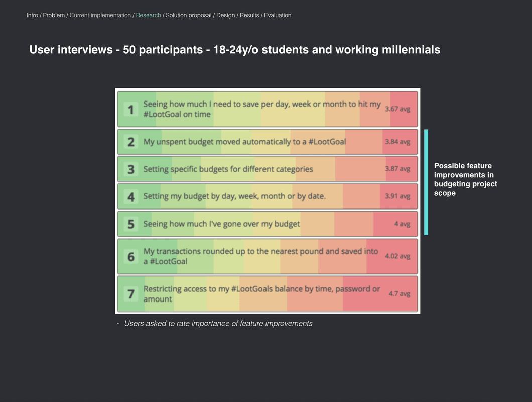Viewport: 532px width, 402px height.
Task: Select the rank number 1 badge
Action: coord(130,110)
